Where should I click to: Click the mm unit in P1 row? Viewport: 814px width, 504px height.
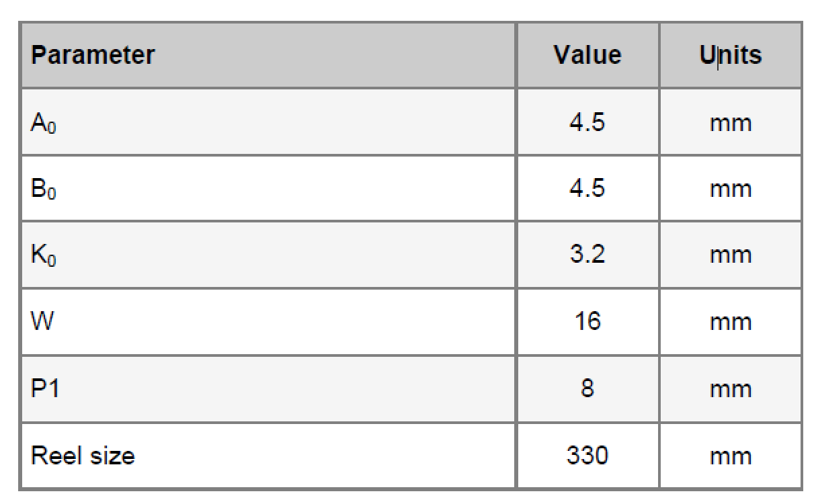click(731, 390)
